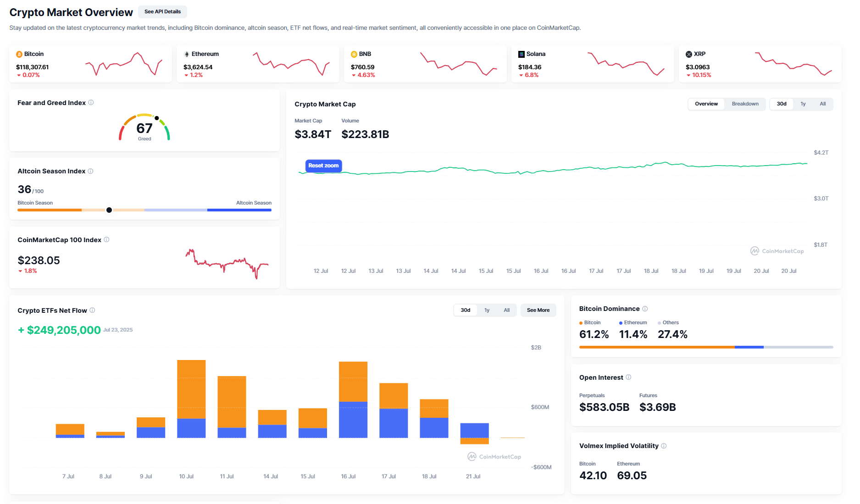The width and height of the screenshot is (860, 504).
Task: Click the 42.10 Bitcoin volatility value
Action: coord(593,476)
